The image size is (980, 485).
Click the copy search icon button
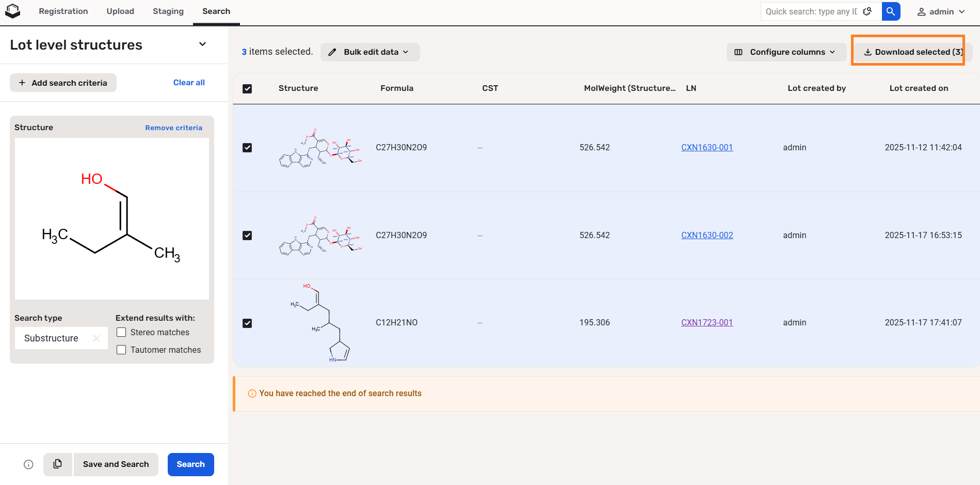pos(58,464)
